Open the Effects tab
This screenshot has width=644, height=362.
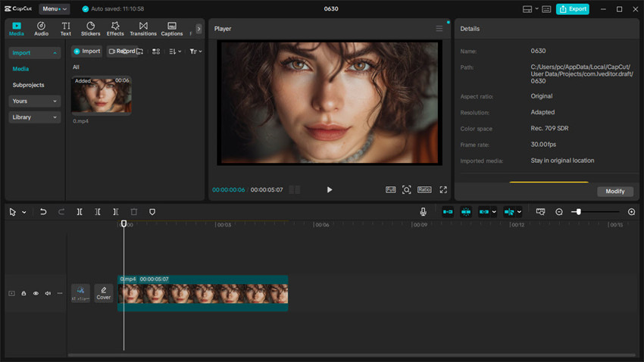pos(115,29)
